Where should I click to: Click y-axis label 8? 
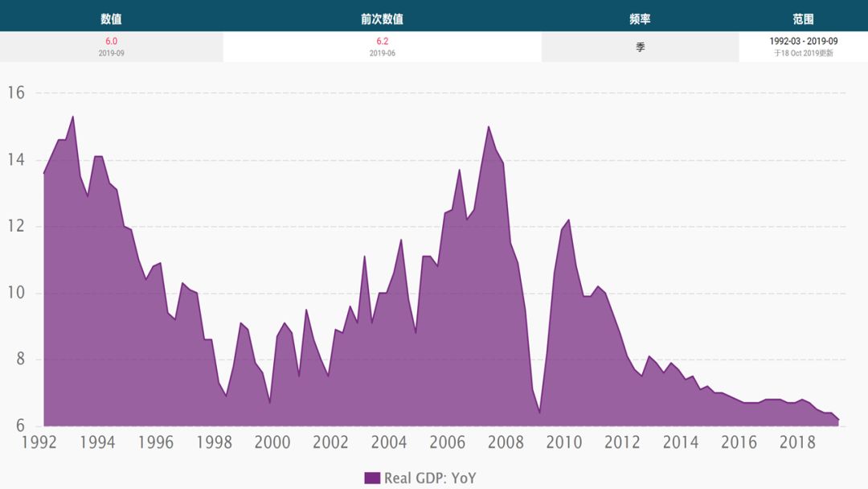(20, 359)
